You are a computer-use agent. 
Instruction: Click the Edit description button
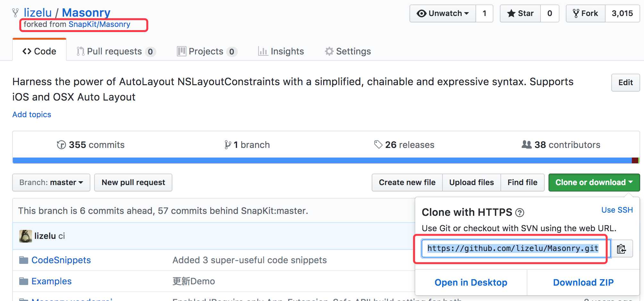point(625,83)
